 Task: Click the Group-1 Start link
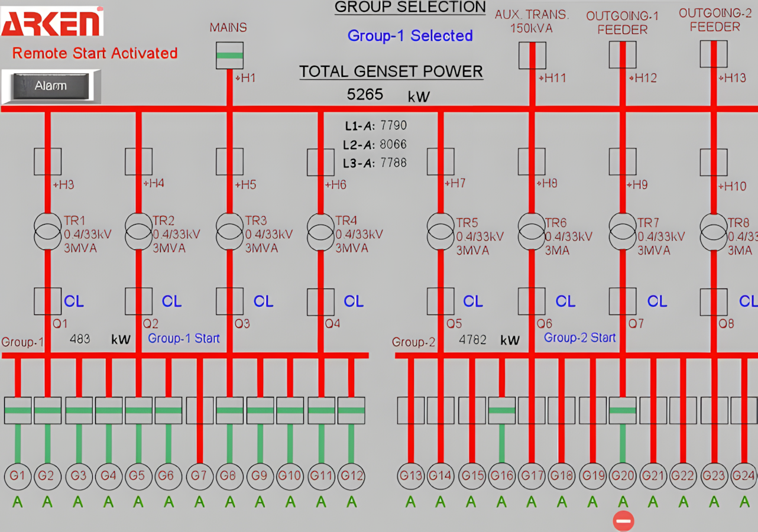pos(183,339)
